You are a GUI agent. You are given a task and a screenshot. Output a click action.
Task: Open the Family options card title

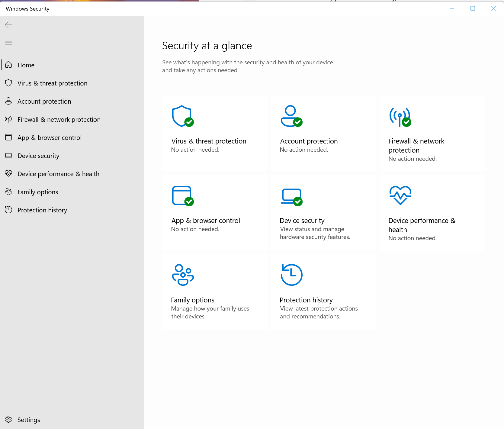tap(193, 300)
